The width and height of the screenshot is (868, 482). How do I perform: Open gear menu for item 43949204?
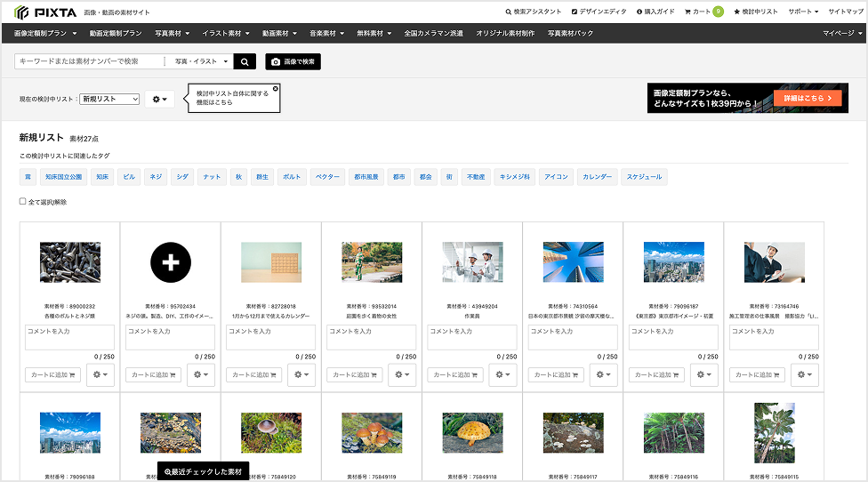pyautogui.click(x=502, y=374)
